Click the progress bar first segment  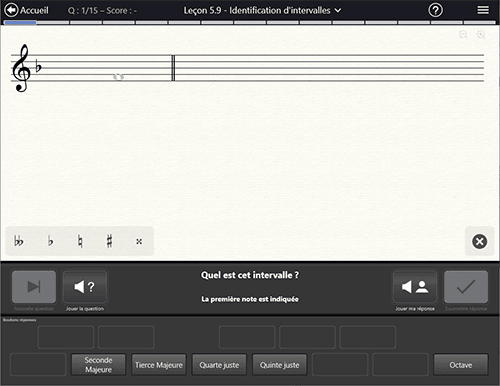coord(20,23)
